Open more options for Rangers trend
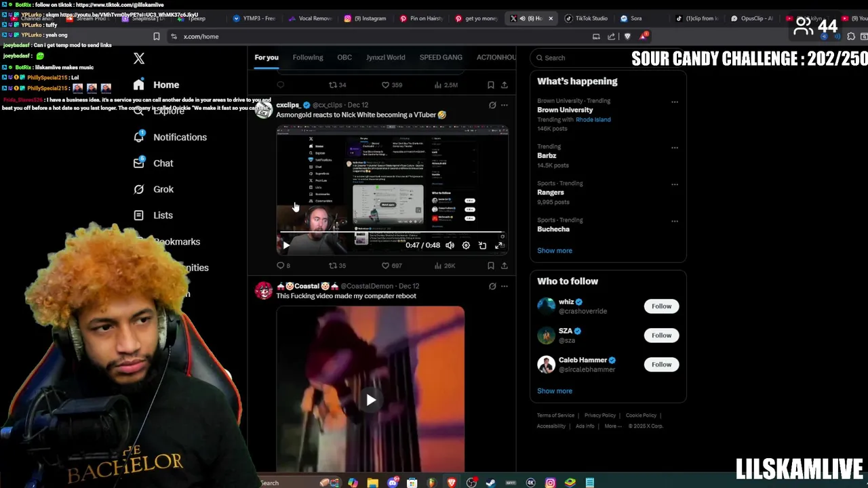This screenshot has height=488, width=868. coord(675,184)
